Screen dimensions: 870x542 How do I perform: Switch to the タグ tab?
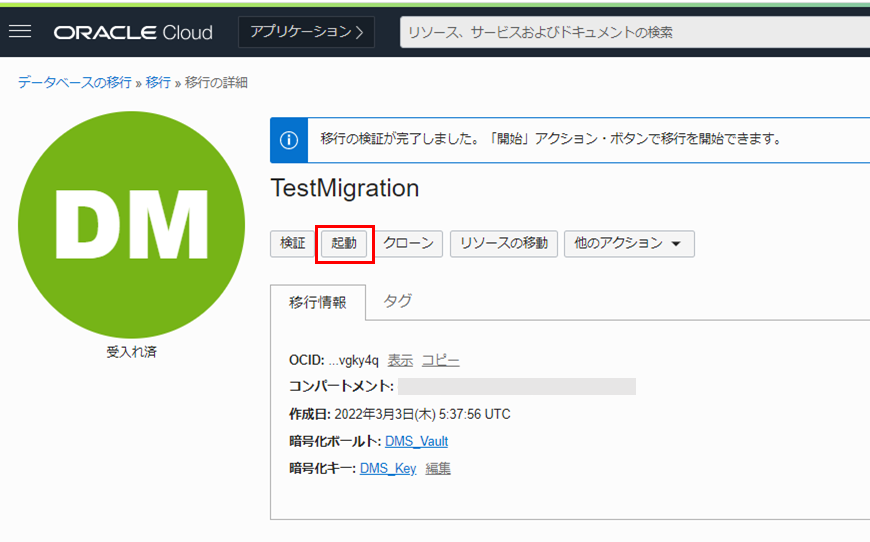(x=398, y=301)
